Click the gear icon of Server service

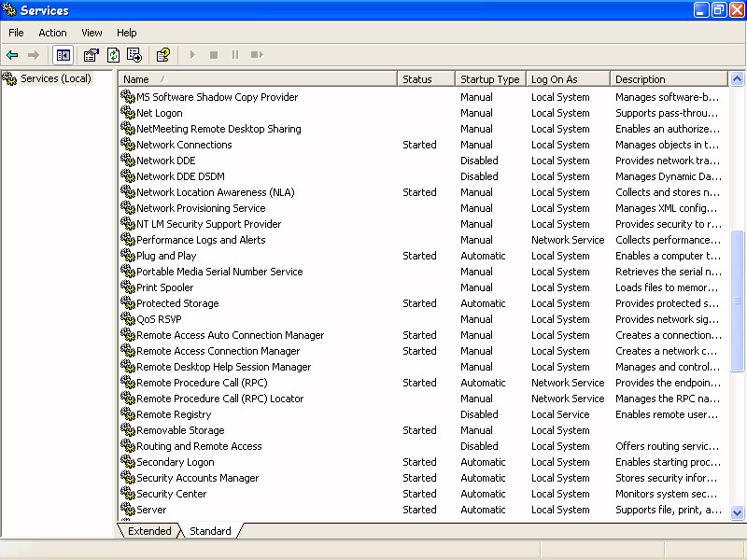(128, 509)
